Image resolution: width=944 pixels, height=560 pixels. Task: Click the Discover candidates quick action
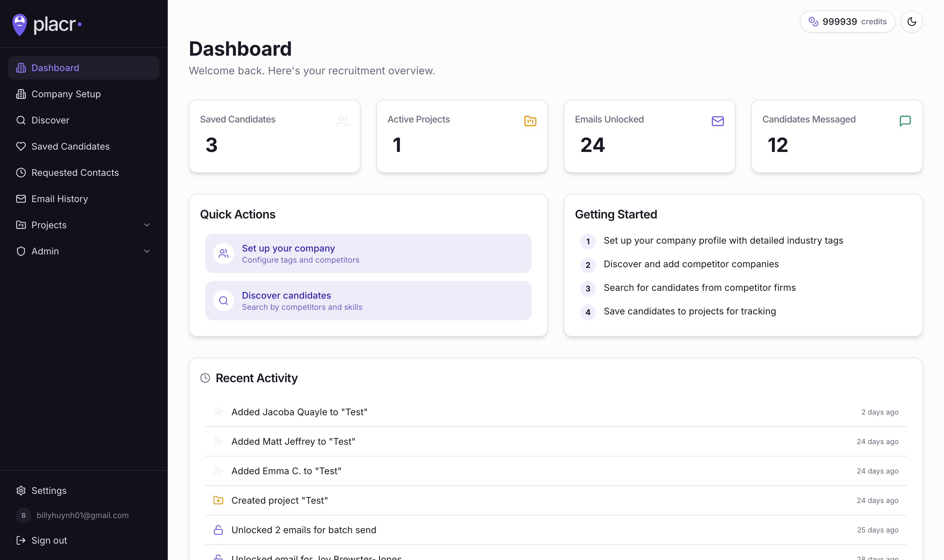[368, 301]
